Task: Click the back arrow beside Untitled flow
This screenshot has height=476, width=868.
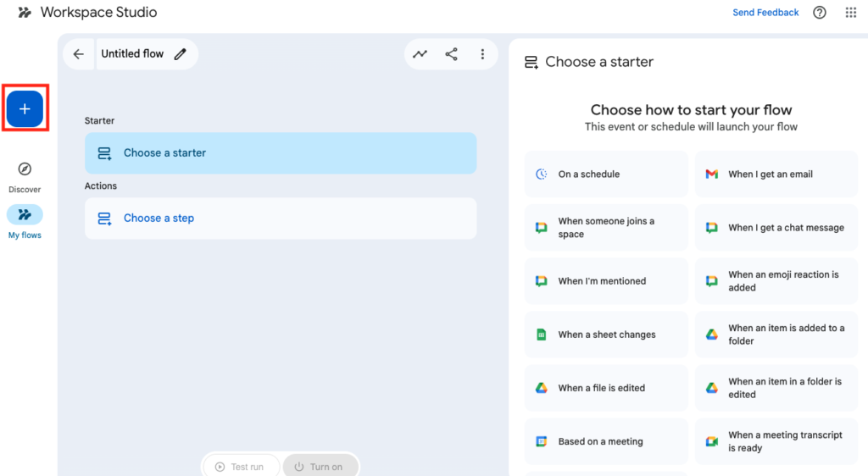Action: tap(79, 54)
